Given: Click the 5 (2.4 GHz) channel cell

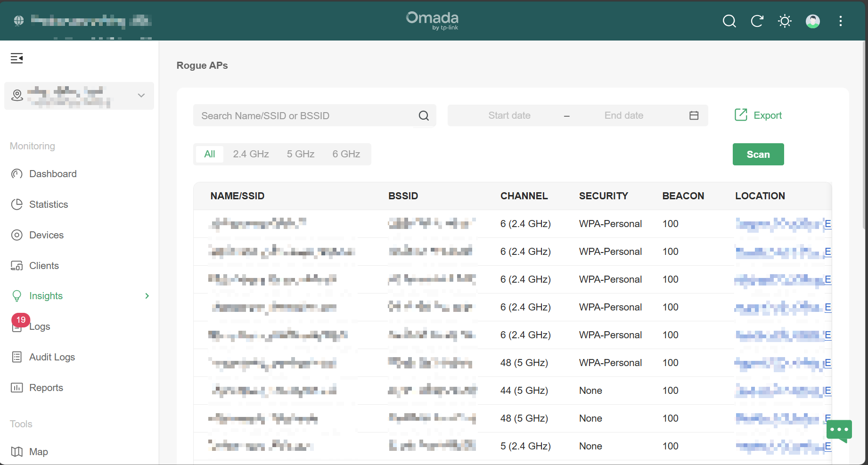Looking at the screenshot, I should click(525, 446).
